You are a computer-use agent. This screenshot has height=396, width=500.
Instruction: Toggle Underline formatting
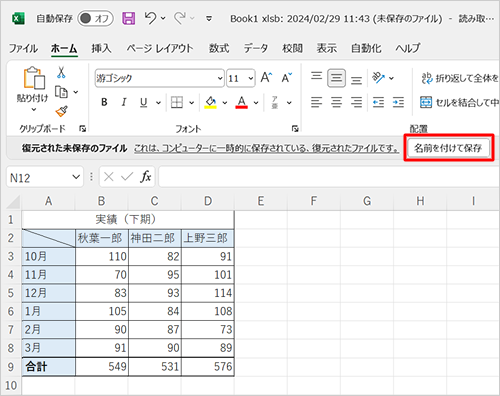(144, 102)
